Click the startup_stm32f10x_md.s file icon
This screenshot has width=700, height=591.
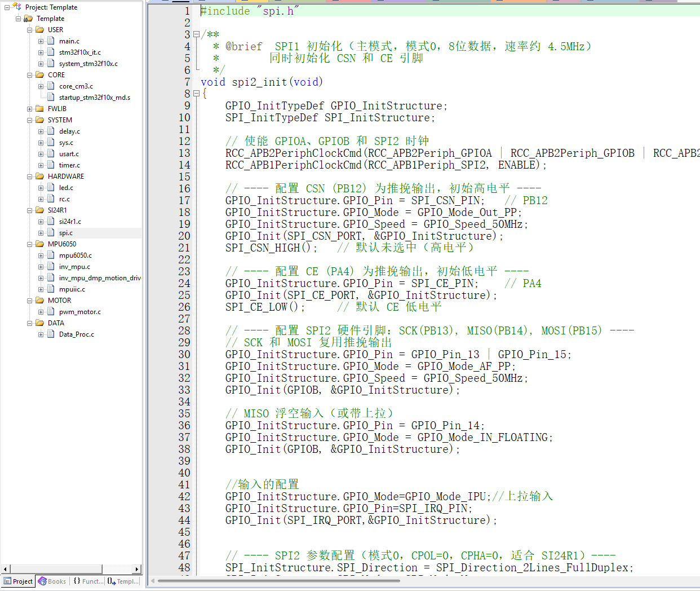tap(51, 97)
